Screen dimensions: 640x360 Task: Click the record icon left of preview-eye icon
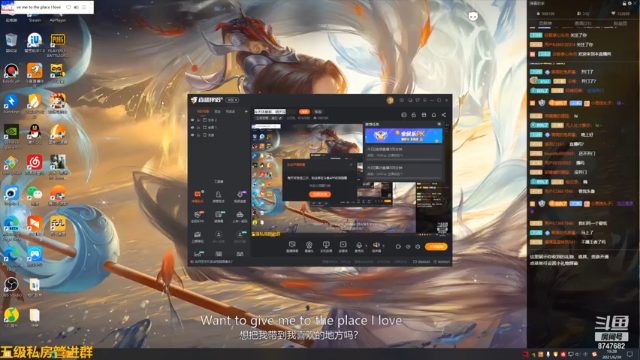(x=398, y=247)
